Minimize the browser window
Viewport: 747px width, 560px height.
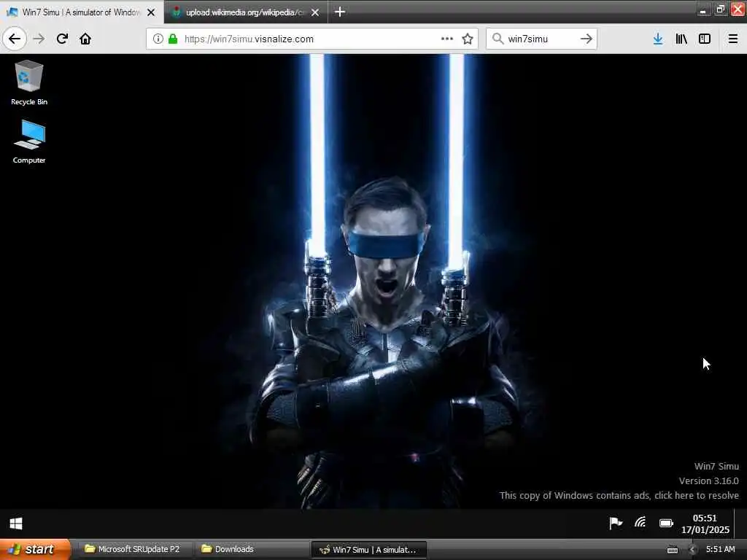(703, 9)
